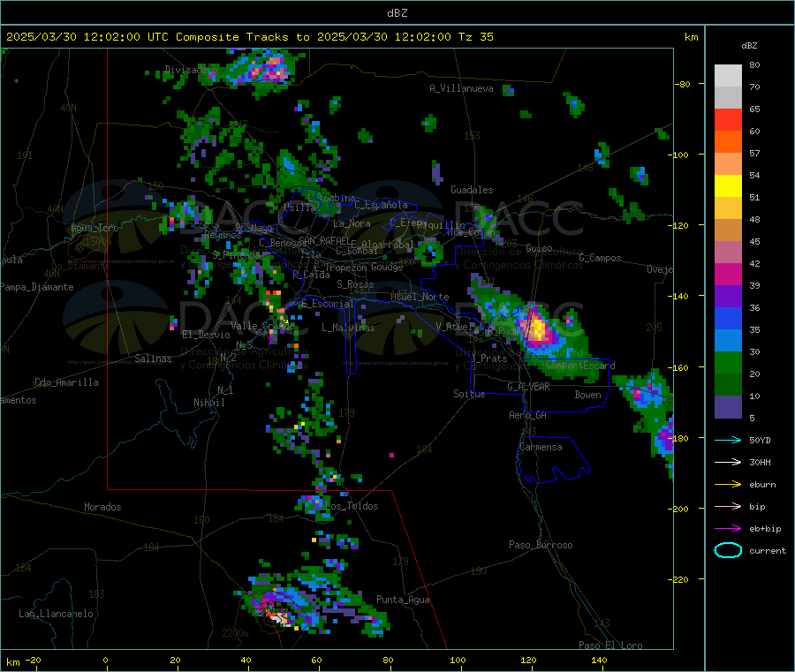Click the yellow eburn arrow in the legend
Image resolution: width=795 pixels, height=672 pixels.
point(728,485)
